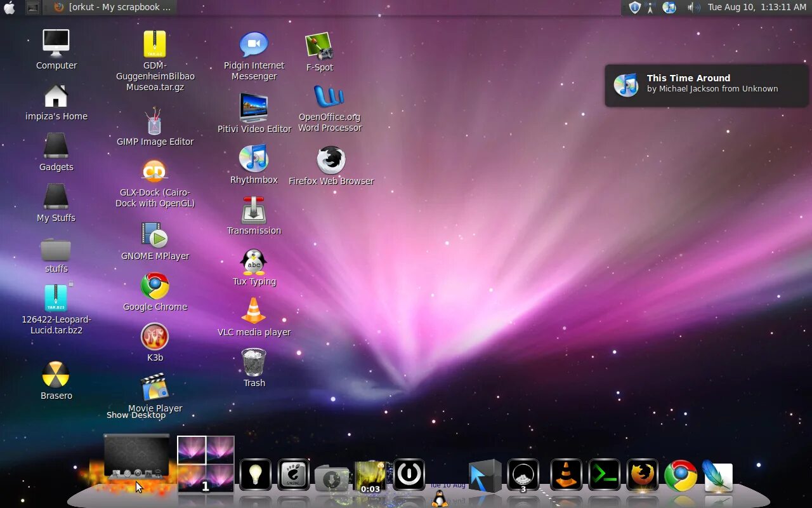The image size is (812, 508).
Task: Launch Google Chrome desktop icon
Action: point(155,286)
